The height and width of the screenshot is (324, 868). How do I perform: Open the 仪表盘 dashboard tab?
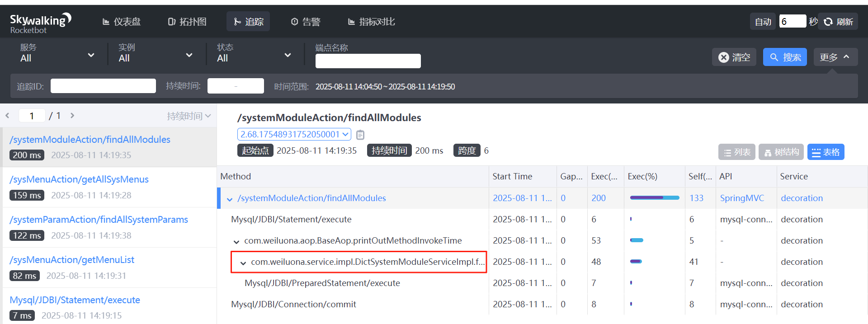coord(122,22)
